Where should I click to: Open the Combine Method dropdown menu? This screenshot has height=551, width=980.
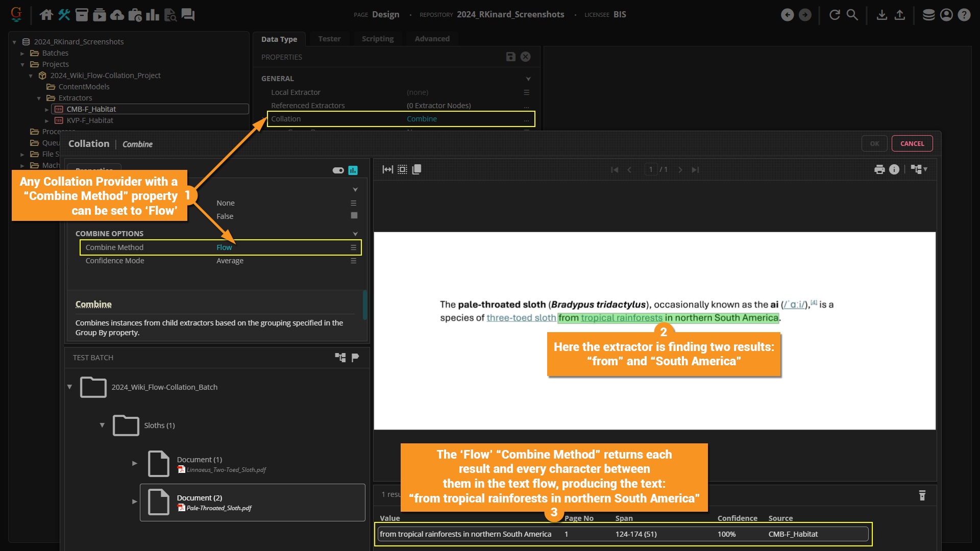point(353,247)
